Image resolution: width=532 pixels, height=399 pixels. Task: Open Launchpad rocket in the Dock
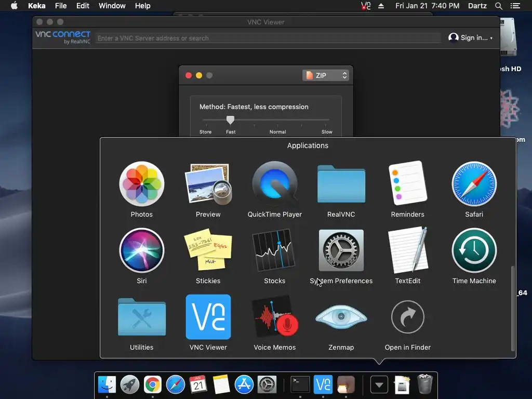129,385
